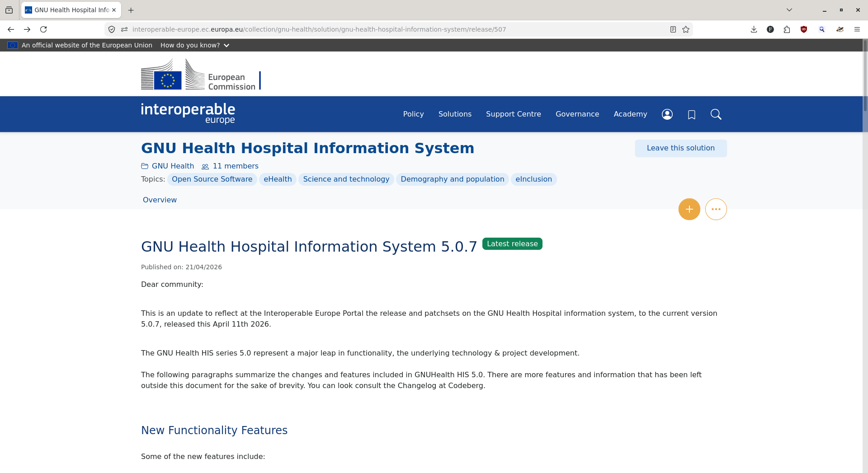Open the Policy menu item
Viewport: 868px width, 473px height.
[x=414, y=114]
